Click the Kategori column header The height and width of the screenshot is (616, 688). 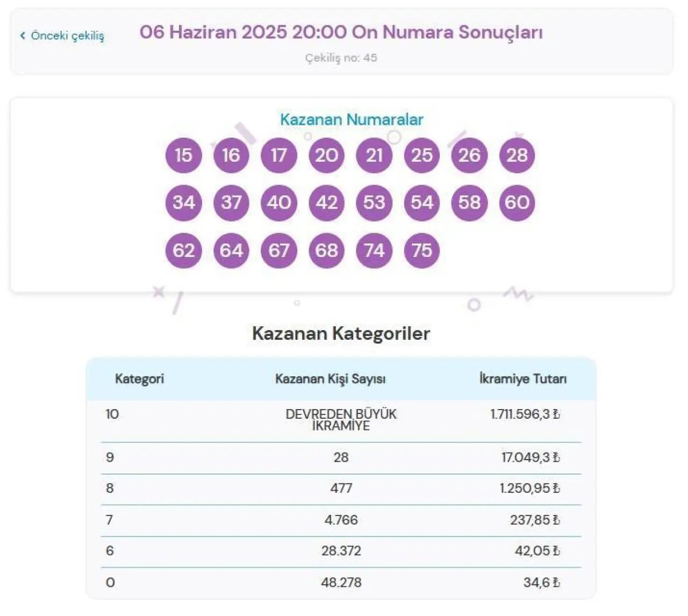[x=139, y=379]
